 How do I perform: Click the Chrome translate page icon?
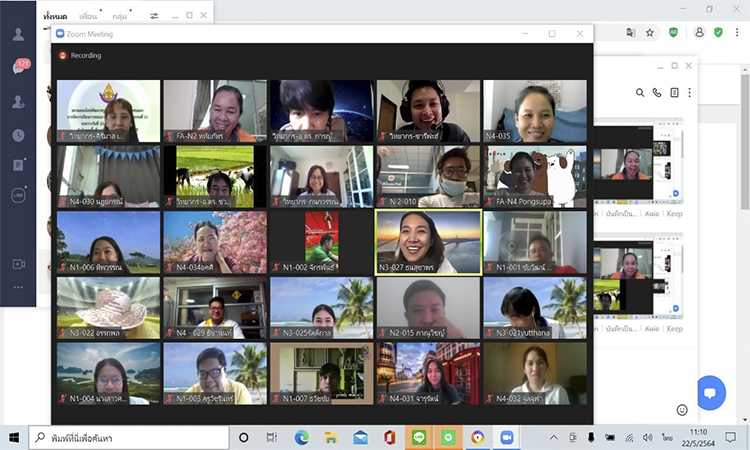click(x=631, y=33)
